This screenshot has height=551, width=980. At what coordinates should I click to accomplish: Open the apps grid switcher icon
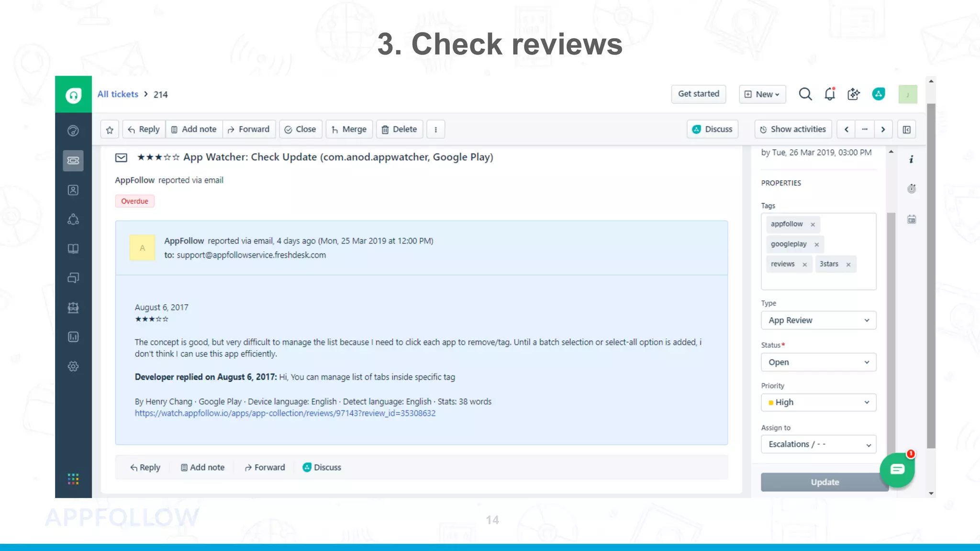[73, 479]
